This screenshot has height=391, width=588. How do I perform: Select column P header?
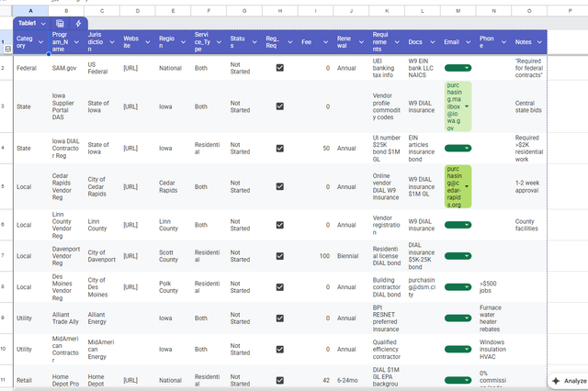tap(570, 11)
